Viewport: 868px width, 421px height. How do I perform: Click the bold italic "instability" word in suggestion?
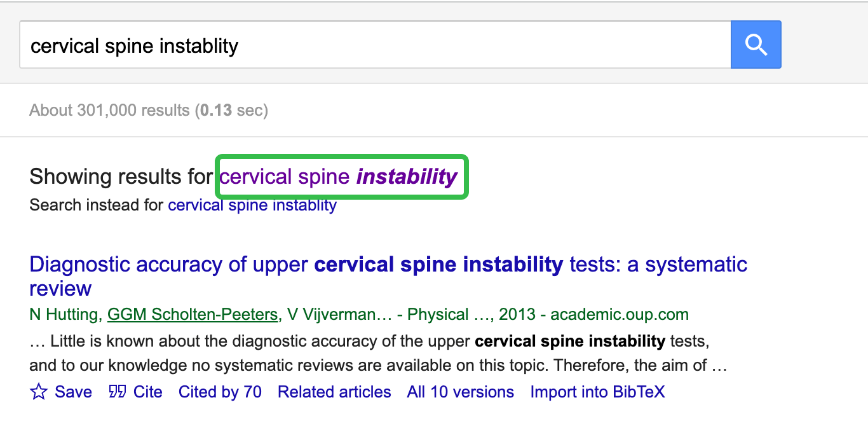[x=407, y=176]
